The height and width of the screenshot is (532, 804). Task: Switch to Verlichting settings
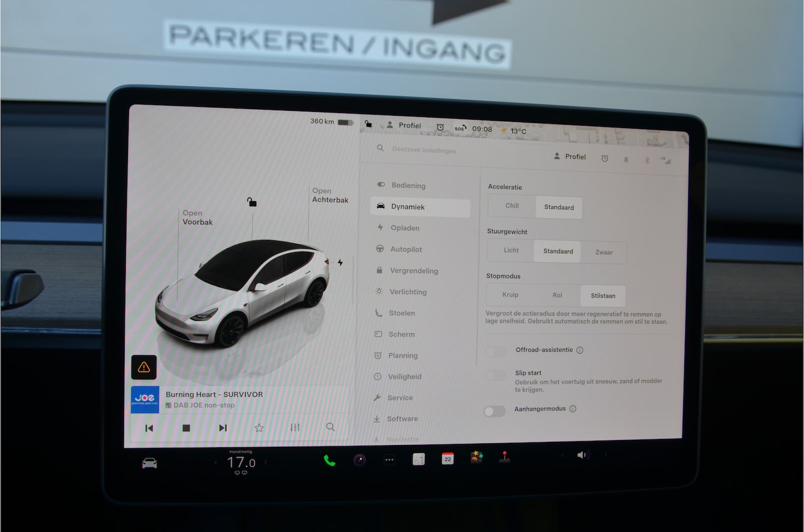tap(408, 292)
